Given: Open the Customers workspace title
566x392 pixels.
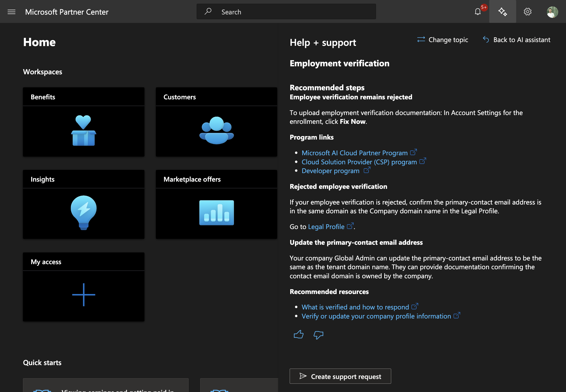Looking at the screenshot, I should pos(180,97).
